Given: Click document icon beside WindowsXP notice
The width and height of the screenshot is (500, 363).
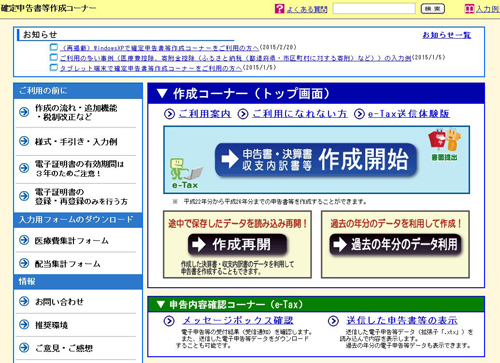Looking at the screenshot, I should point(53,47).
